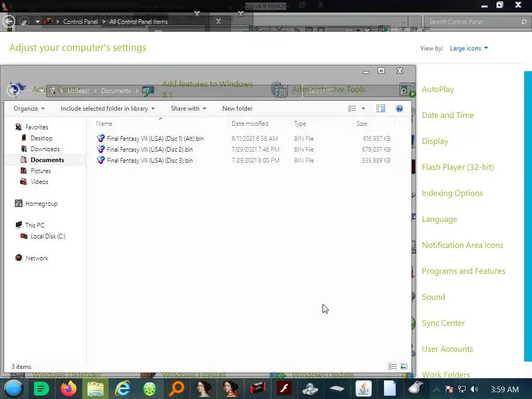Open Notification Area Icons in Control Panel

click(x=462, y=245)
